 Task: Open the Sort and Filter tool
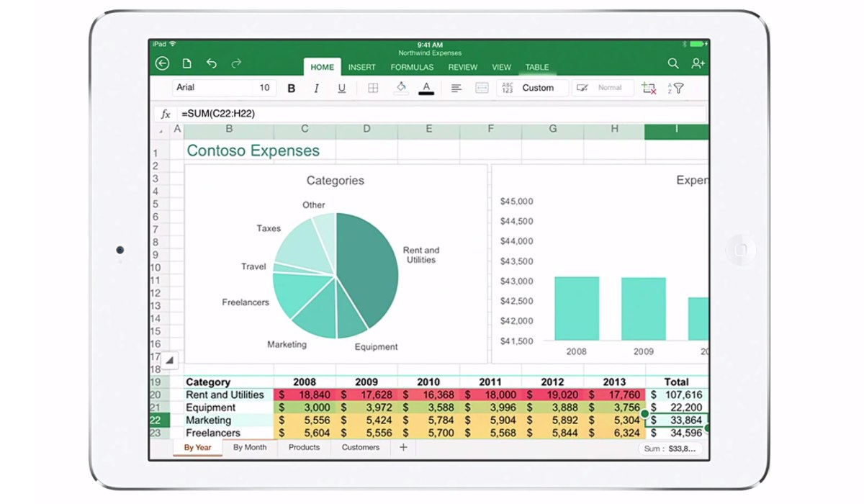point(675,89)
